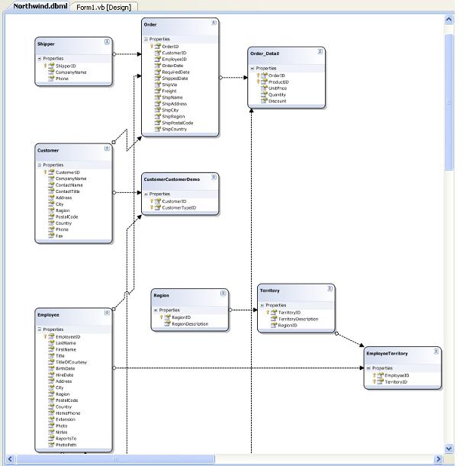Select the Quantity property icon
476x466 pixels.
264,95
